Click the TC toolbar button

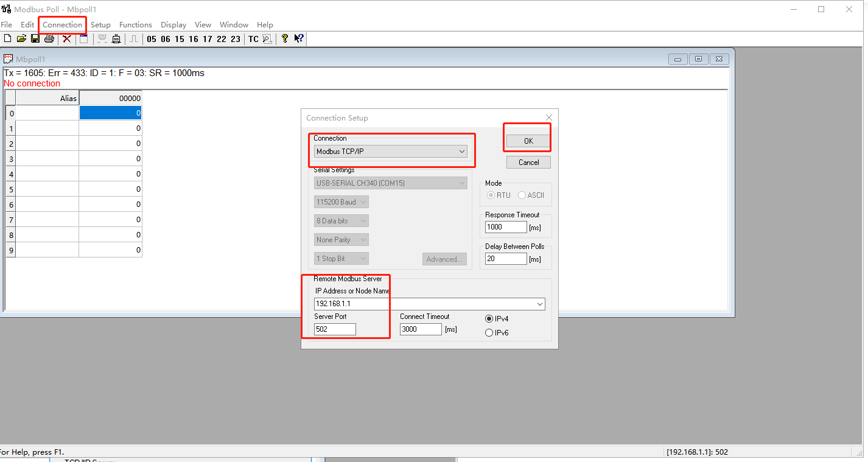click(253, 39)
